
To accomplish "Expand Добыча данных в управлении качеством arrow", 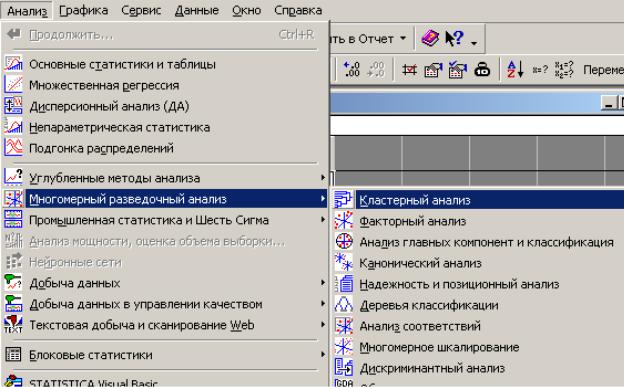I will coord(323,304).
